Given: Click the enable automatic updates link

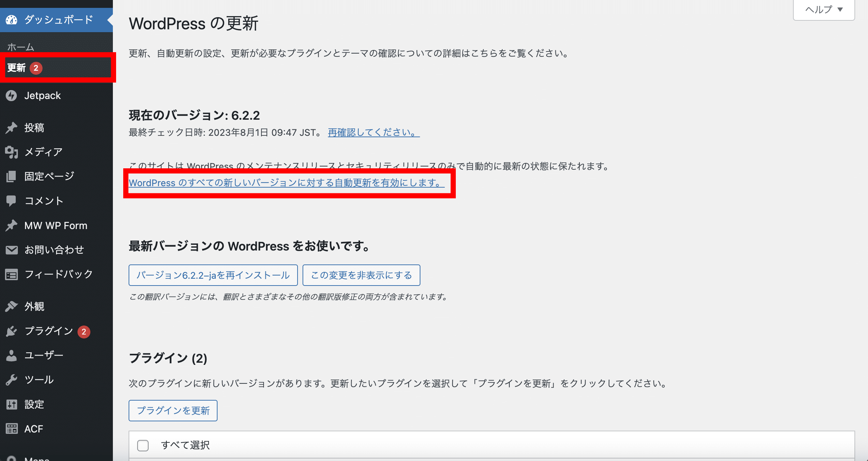Looking at the screenshot, I should 286,183.
